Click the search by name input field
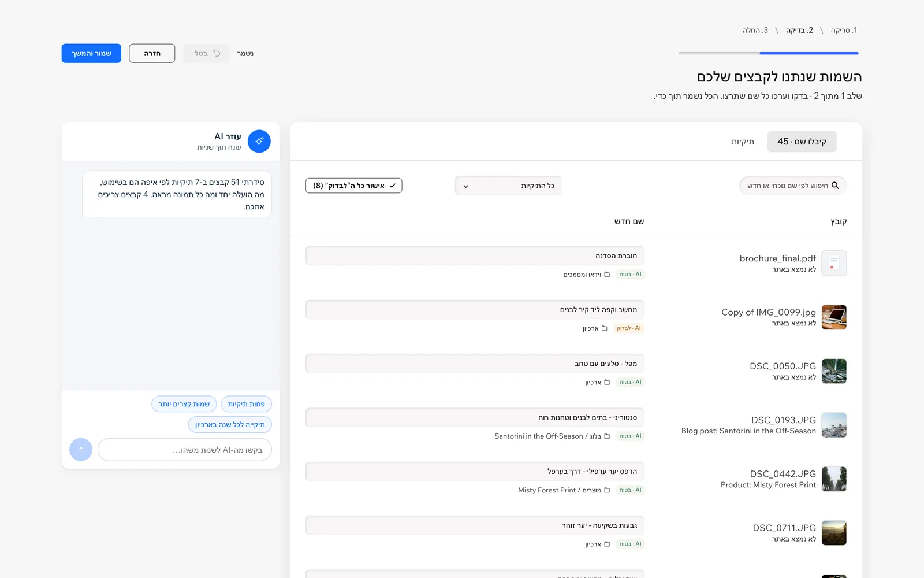This screenshot has height=578, width=924. (x=793, y=186)
